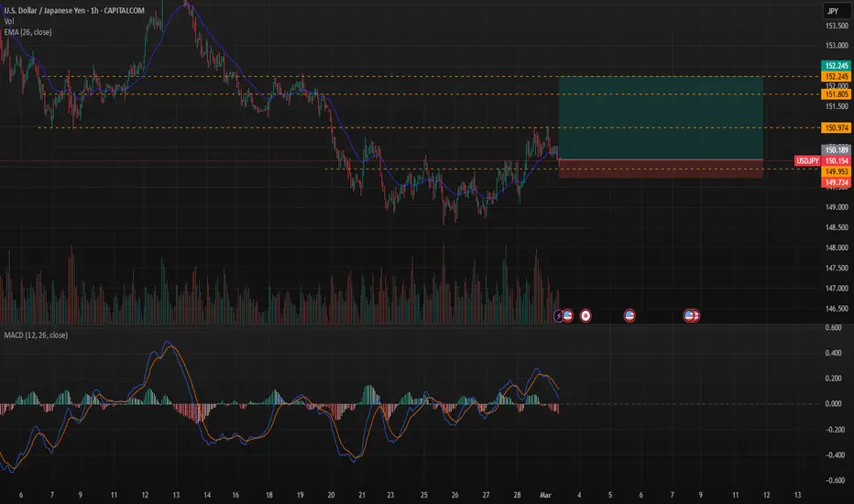
Task: Select the U.S. Dollar / Japanese Yen chart title
Action: pos(74,10)
